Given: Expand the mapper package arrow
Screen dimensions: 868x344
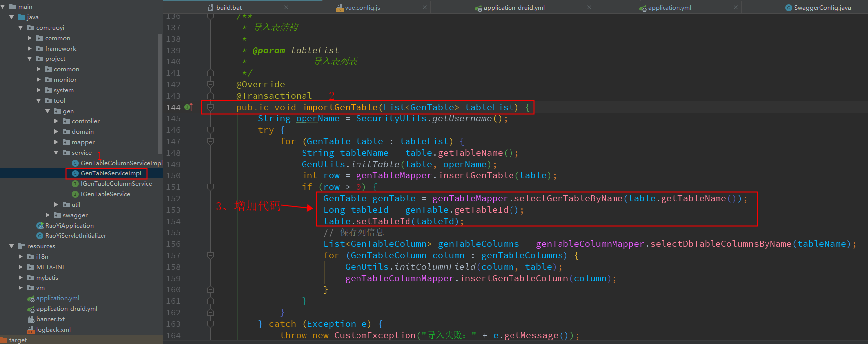Looking at the screenshot, I should pos(56,142).
